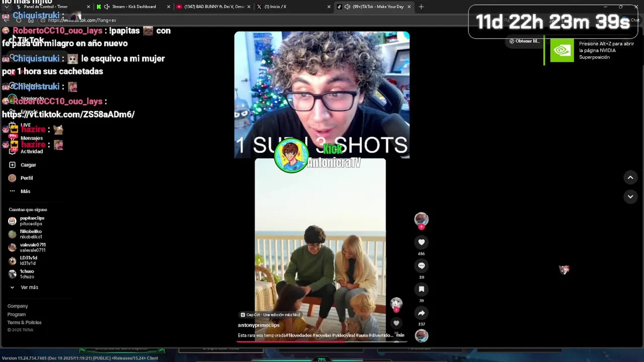Mute the TikTok tab audio icon
This screenshot has width=644, height=362.
pos(347,7)
